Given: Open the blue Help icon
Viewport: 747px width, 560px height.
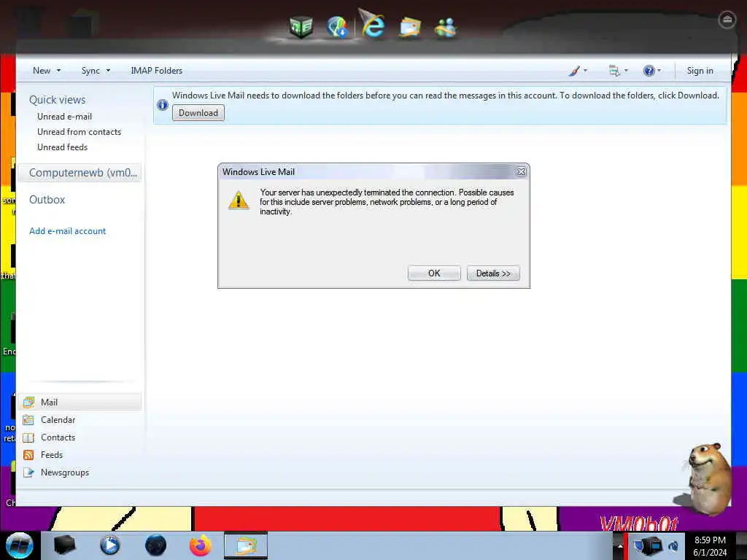Looking at the screenshot, I should pyautogui.click(x=649, y=71).
